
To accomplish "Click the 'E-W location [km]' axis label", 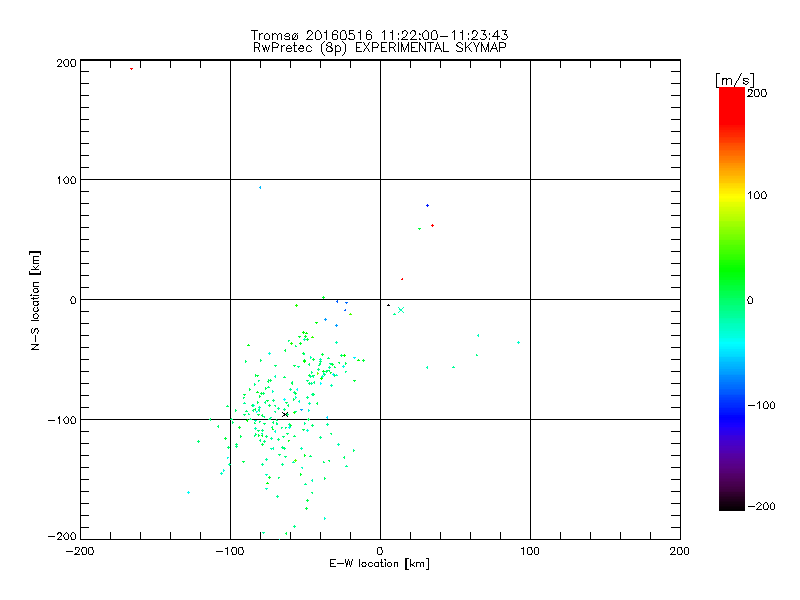I will point(379,564).
